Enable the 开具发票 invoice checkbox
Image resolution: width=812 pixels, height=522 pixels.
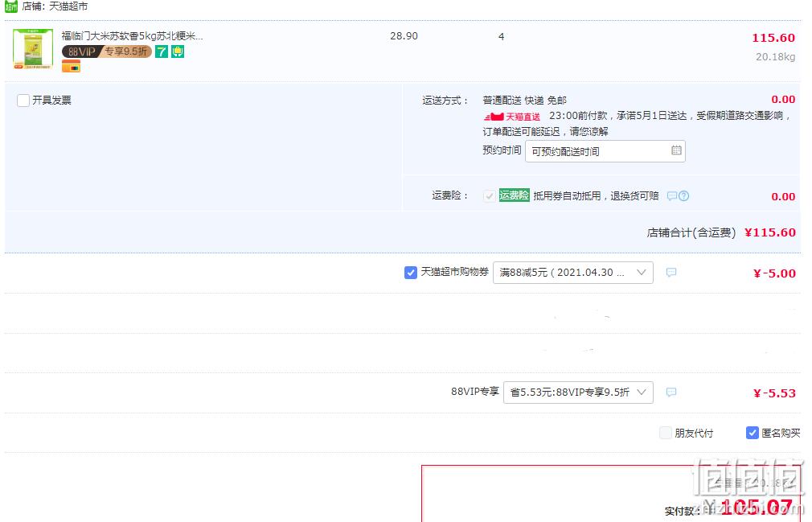pyautogui.click(x=23, y=101)
